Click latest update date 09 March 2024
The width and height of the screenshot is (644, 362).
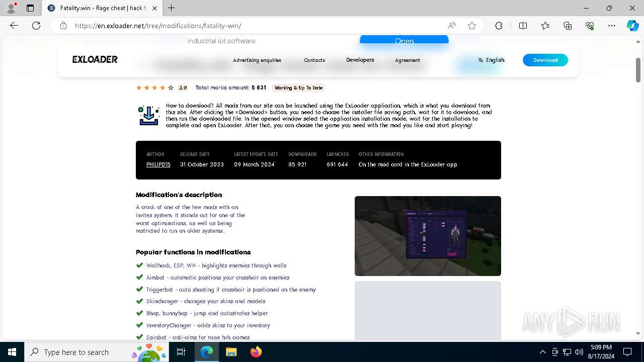(x=254, y=164)
